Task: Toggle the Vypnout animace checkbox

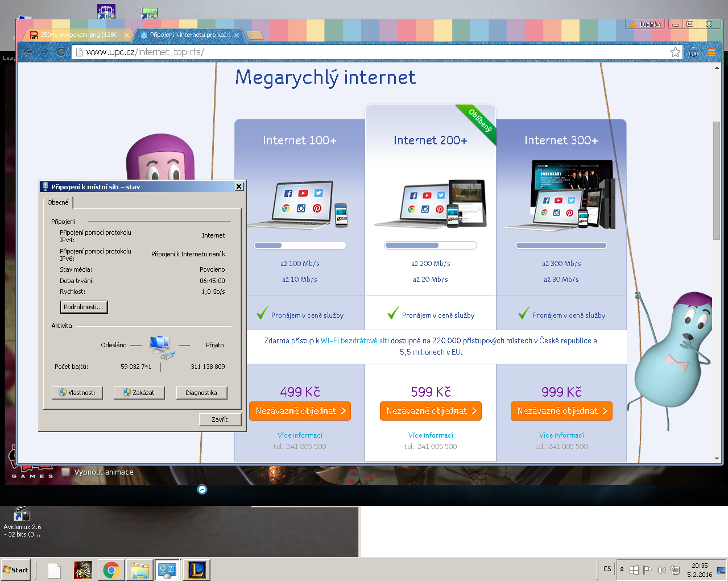Action: tap(66, 472)
